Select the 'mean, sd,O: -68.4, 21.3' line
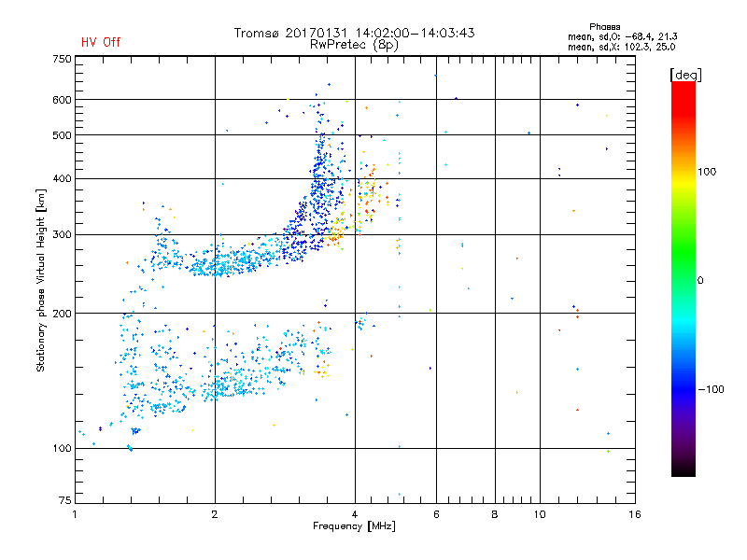747x560 pixels. [x=622, y=36]
